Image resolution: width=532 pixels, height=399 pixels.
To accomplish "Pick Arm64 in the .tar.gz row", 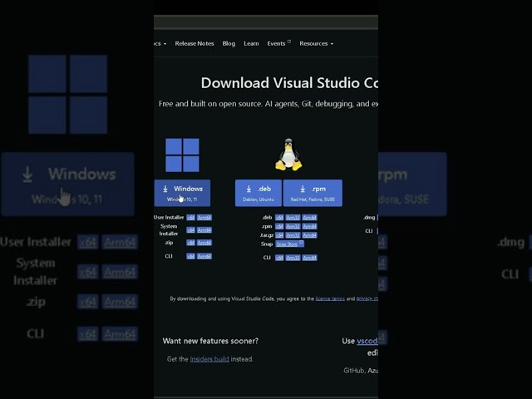I will 309,235.
